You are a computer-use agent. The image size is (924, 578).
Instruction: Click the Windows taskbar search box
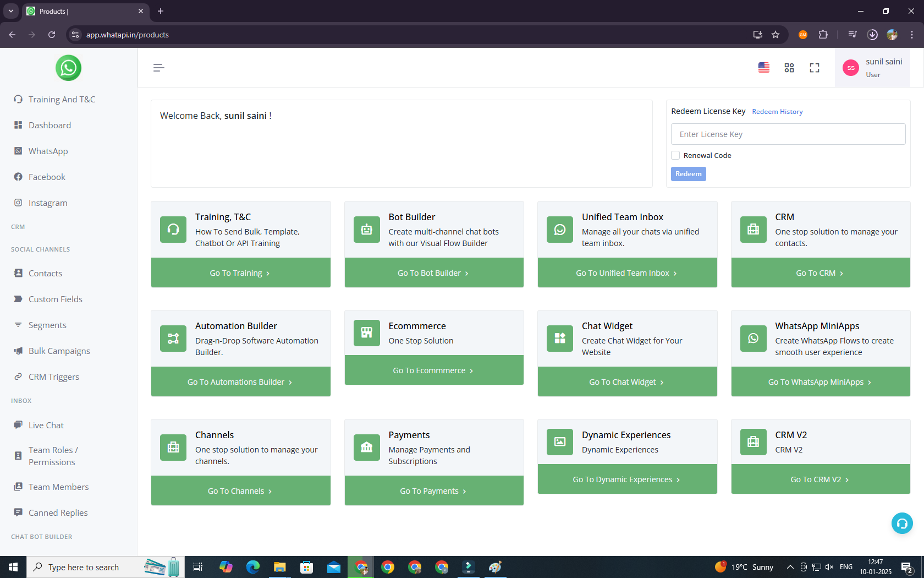pyautogui.click(x=106, y=567)
